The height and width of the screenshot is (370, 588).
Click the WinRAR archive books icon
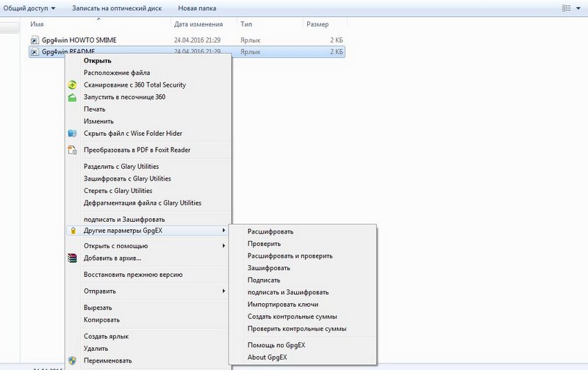pos(72,258)
